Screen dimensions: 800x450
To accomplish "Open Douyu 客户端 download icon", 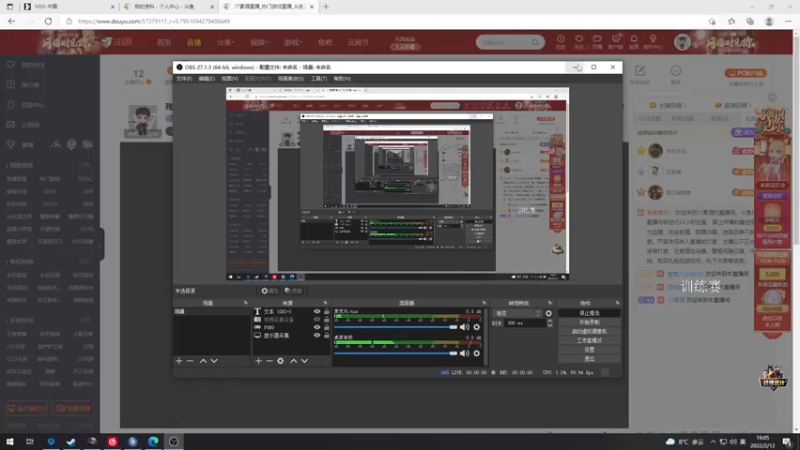I will pyautogui.click(x=616, y=39).
